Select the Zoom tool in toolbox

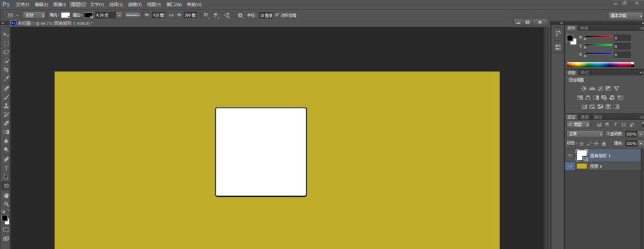click(x=6, y=204)
